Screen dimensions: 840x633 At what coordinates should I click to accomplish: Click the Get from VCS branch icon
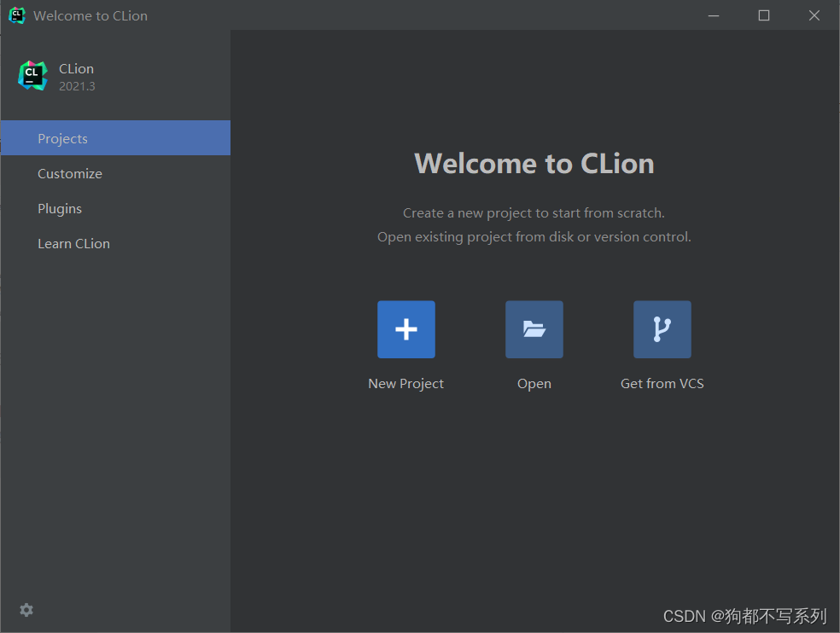click(662, 329)
